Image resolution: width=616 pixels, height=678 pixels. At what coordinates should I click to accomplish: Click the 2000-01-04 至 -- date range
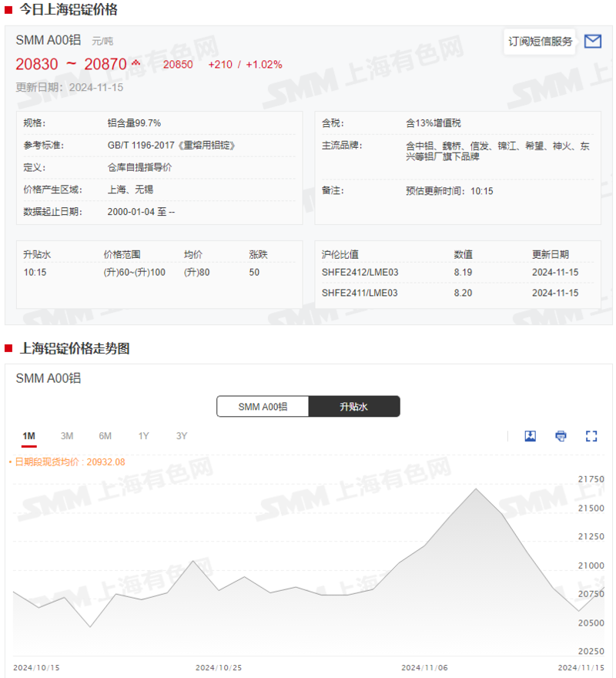pos(141,212)
